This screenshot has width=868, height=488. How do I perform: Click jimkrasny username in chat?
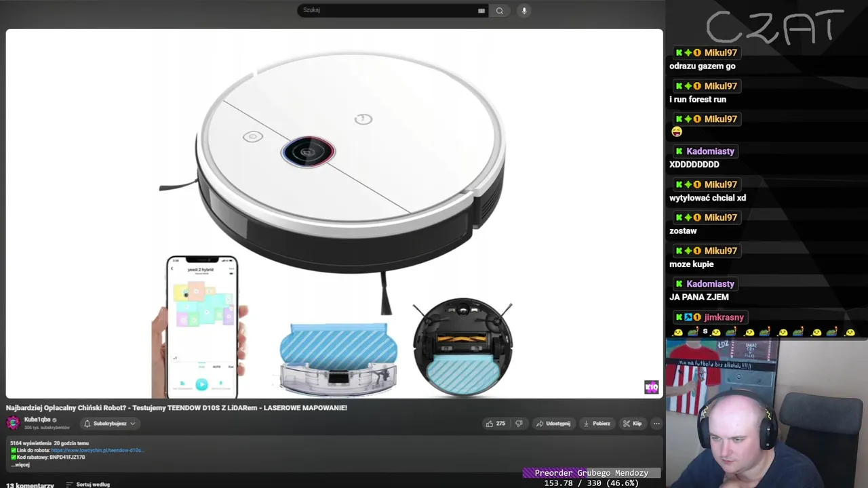pos(724,317)
